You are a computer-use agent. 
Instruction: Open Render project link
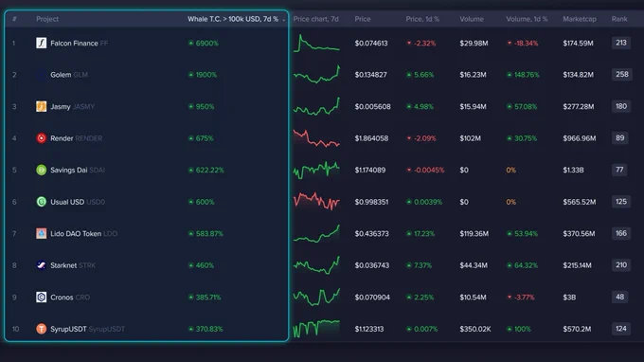click(77, 138)
